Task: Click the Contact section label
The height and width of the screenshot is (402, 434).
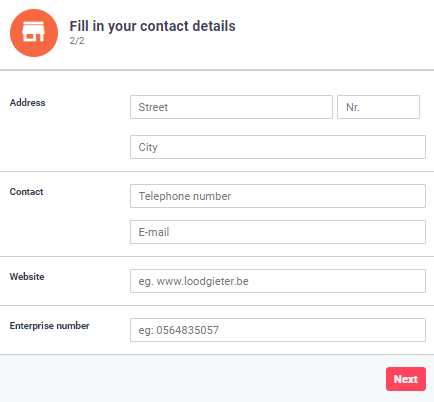Action: pos(26,192)
